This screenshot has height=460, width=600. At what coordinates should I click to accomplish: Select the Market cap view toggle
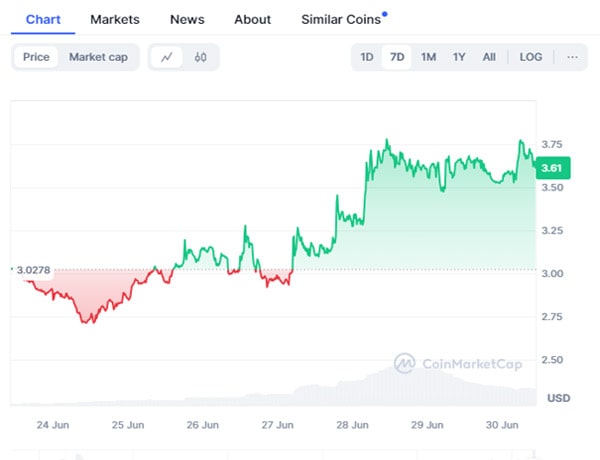(98, 57)
